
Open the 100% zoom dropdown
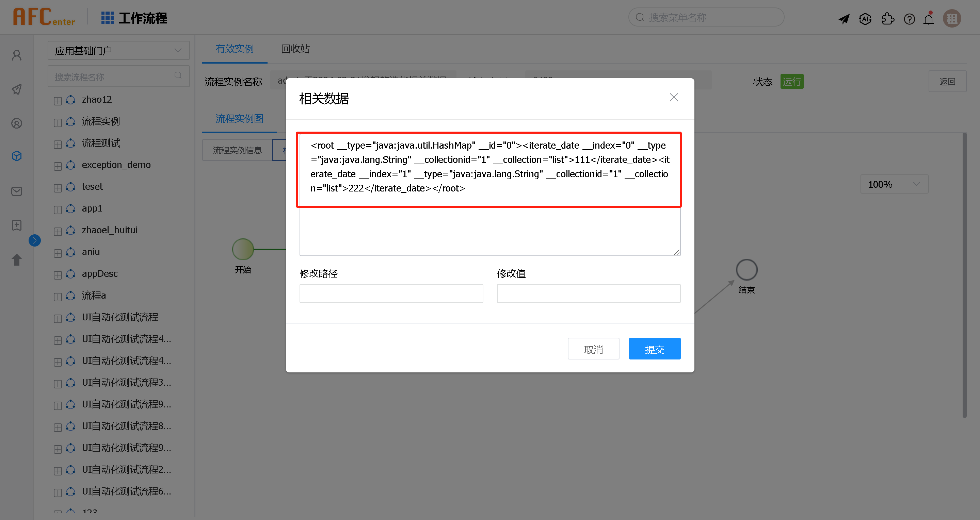tap(894, 184)
